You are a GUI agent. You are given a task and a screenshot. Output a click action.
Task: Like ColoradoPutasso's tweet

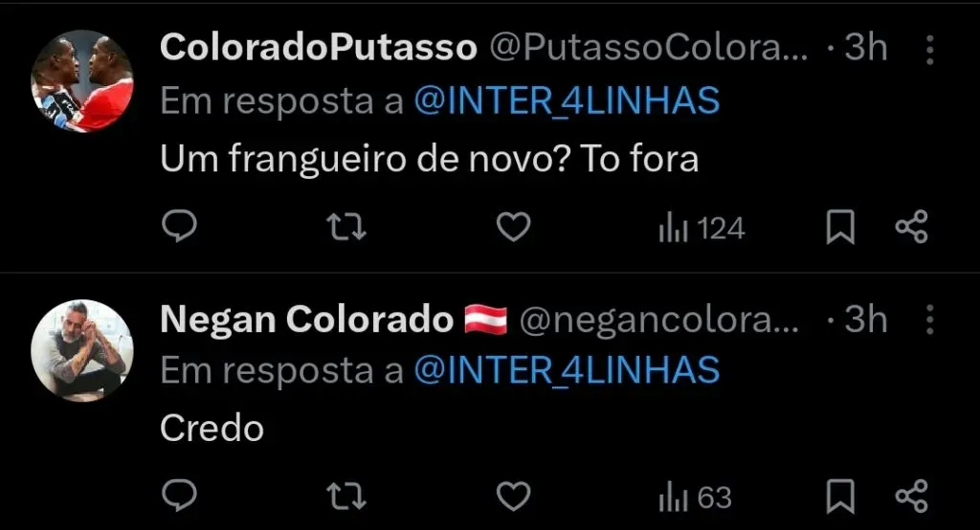click(x=514, y=227)
